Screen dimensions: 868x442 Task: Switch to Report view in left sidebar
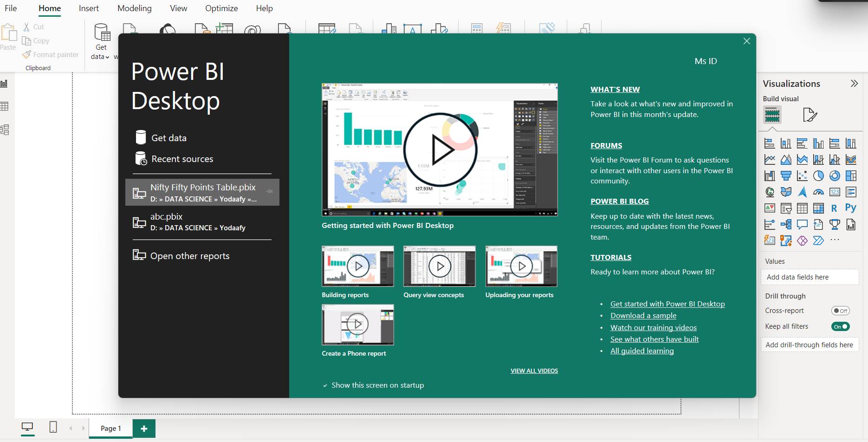point(4,84)
